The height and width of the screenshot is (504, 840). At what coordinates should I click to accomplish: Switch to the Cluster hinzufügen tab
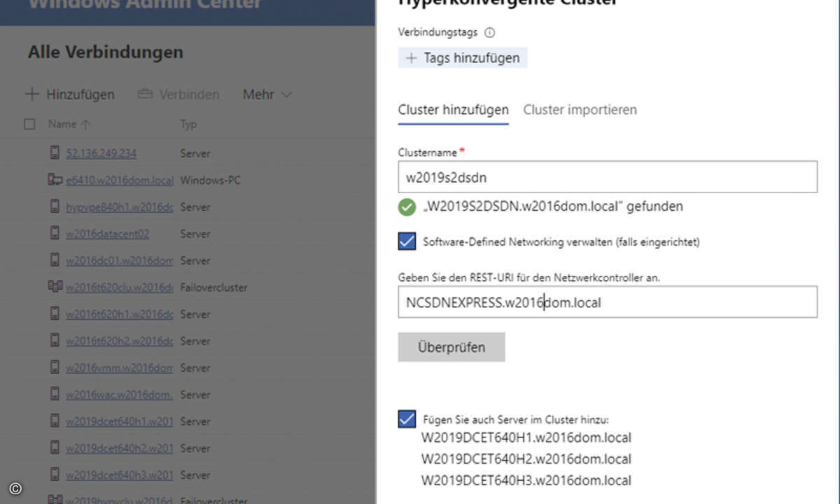pos(454,110)
